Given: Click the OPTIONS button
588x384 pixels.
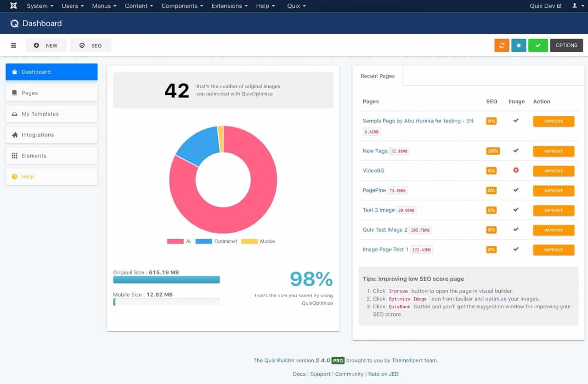Looking at the screenshot, I should (566, 45).
